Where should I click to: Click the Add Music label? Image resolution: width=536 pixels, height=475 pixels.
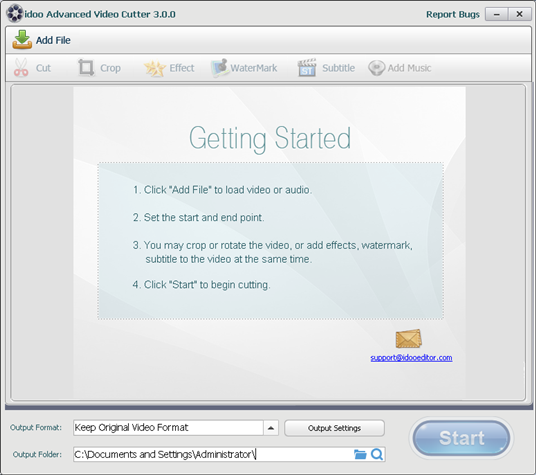point(409,68)
